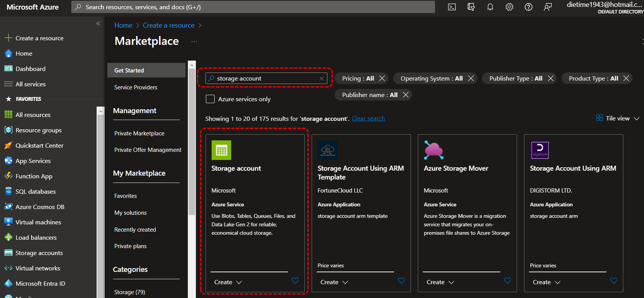644x298 pixels.
Task: Open the dietime1943 account menu
Action: point(605,7)
